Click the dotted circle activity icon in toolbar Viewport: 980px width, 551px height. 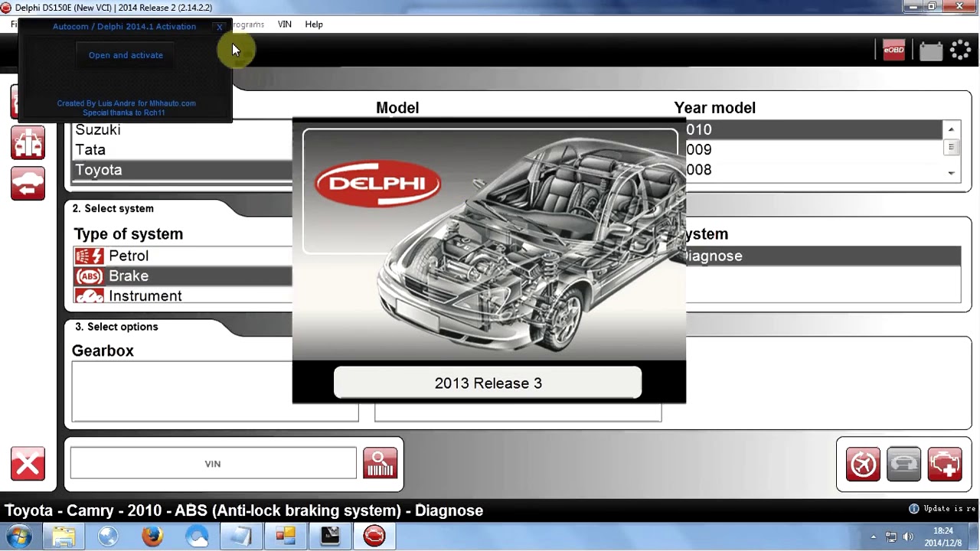(961, 51)
